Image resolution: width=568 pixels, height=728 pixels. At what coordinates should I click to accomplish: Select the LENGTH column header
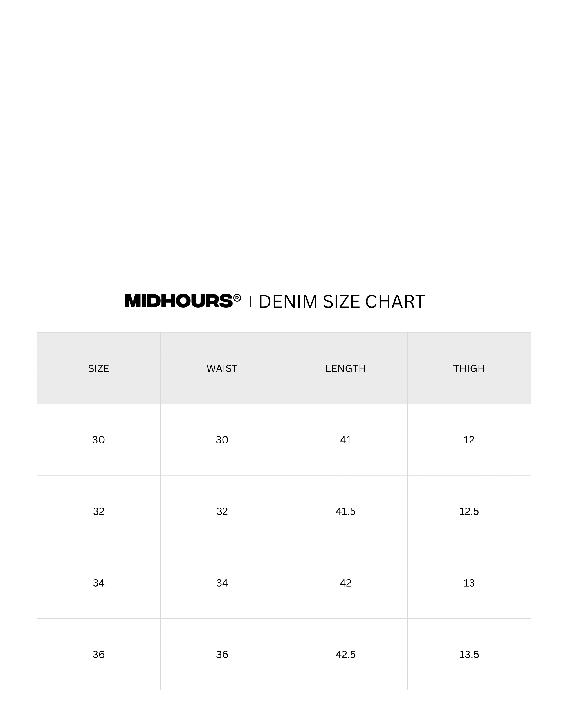tap(345, 368)
